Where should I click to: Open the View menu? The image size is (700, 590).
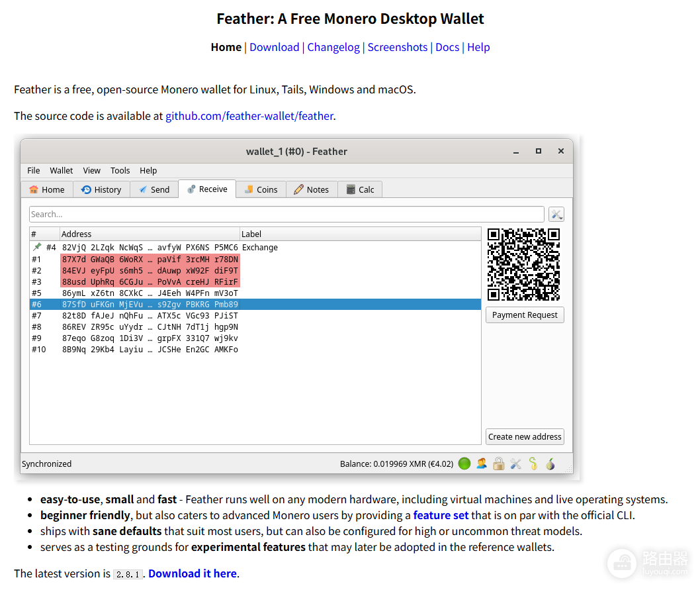[91, 170]
